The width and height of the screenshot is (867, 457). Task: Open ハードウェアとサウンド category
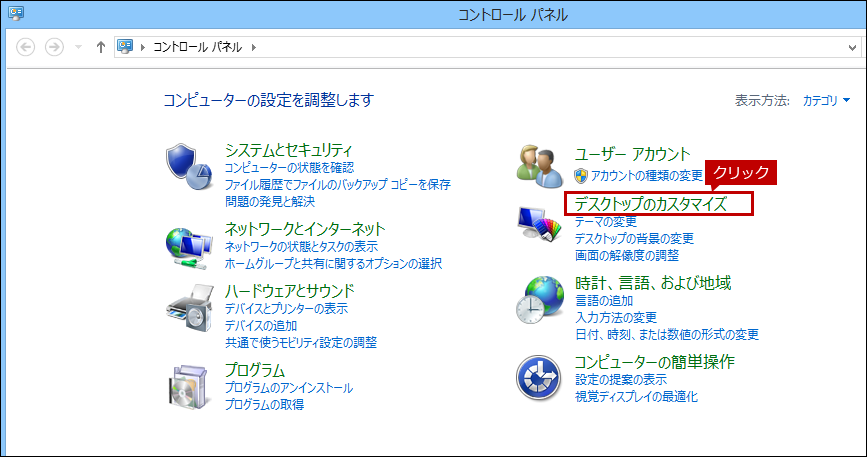pos(290,291)
